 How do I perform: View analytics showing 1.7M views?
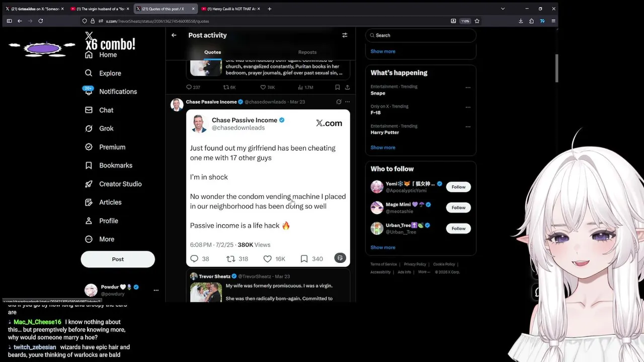coord(305,87)
